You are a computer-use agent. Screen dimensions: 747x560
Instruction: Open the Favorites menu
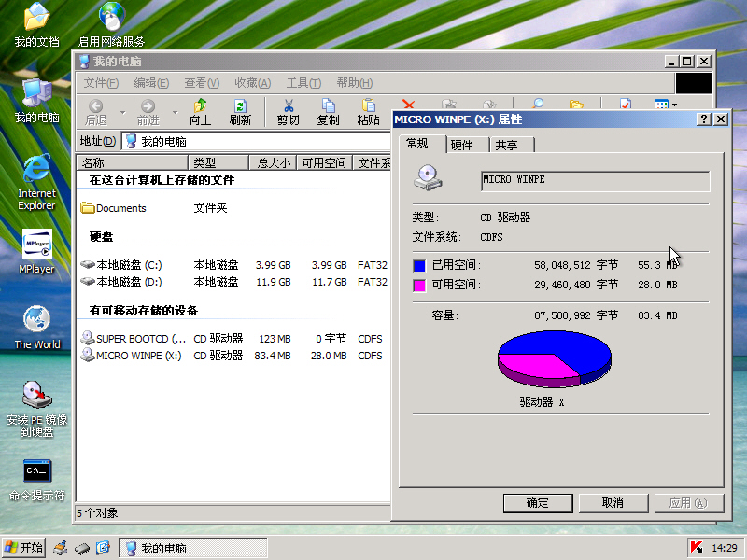252,83
